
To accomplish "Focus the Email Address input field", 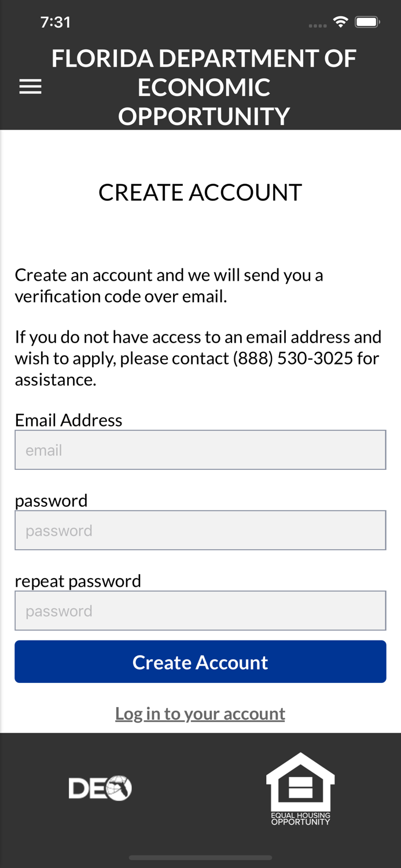I will [200, 450].
